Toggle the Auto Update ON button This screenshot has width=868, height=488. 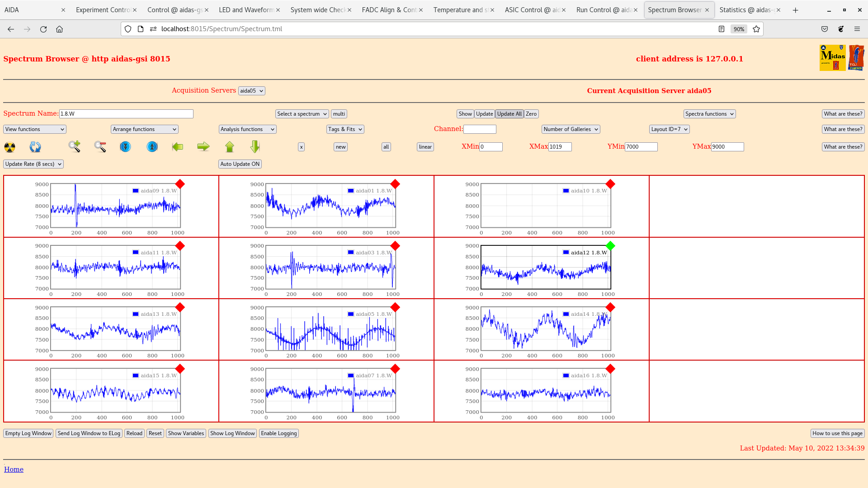[240, 164]
